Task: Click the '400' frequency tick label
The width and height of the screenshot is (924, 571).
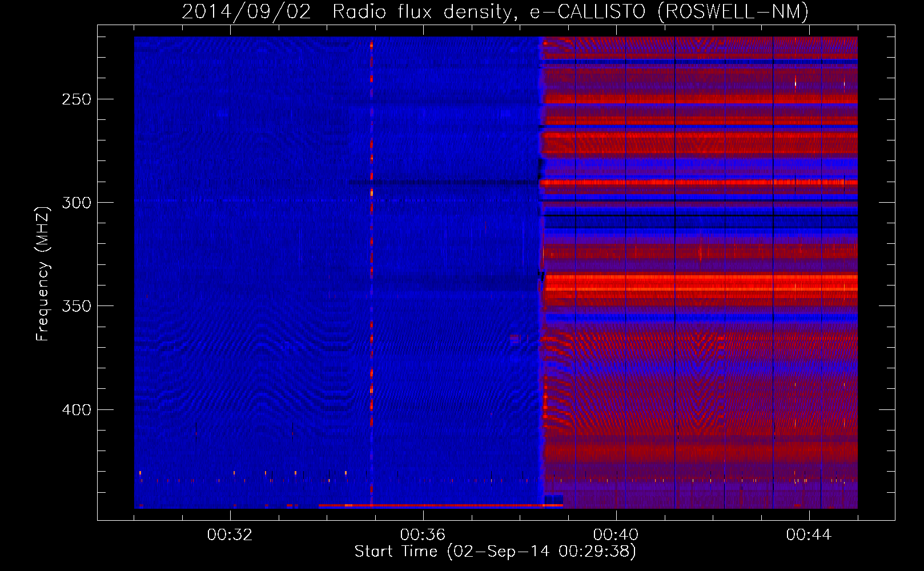Action: pyautogui.click(x=77, y=410)
